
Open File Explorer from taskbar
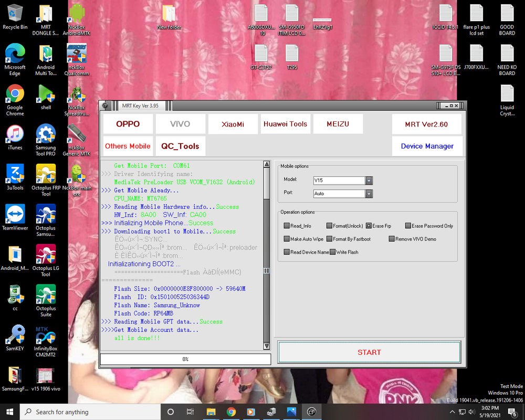[x=211, y=412]
